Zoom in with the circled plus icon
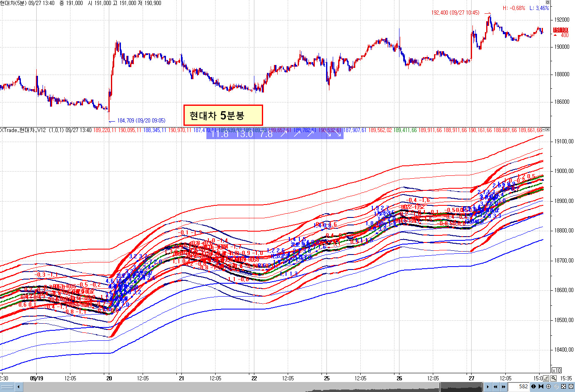The image size is (575, 392). (x=548, y=387)
